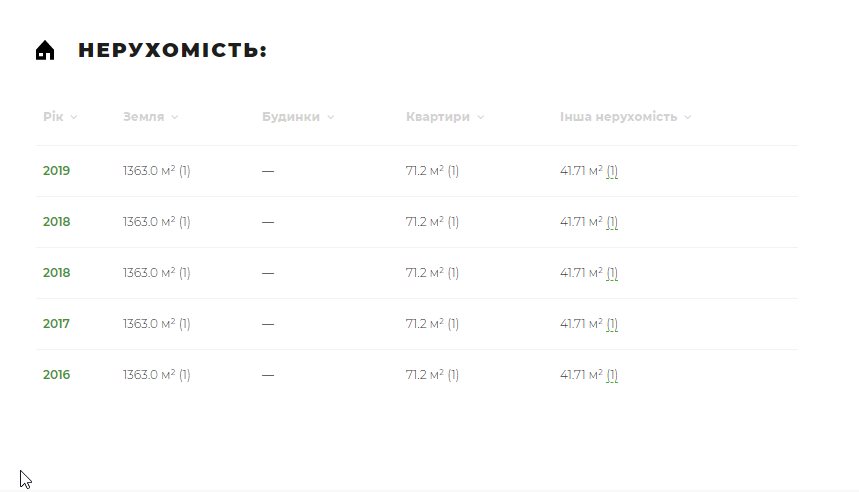Click (1) link for 2019 other property
Image resolution: width=859 pixels, height=492 pixels.
[612, 171]
